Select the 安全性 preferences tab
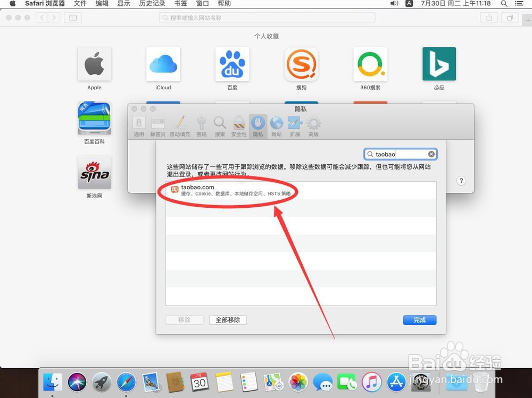The width and height of the screenshot is (532, 398). coord(239,126)
